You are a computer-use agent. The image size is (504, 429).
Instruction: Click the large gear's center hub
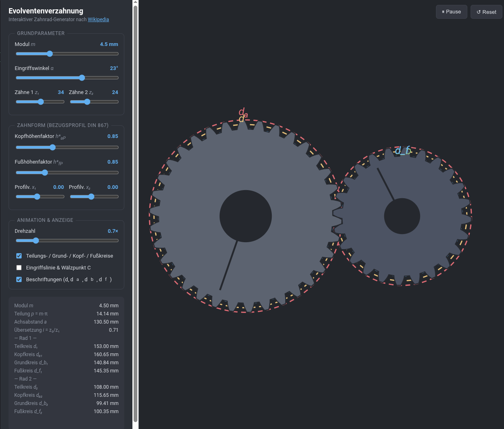pos(246,216)
